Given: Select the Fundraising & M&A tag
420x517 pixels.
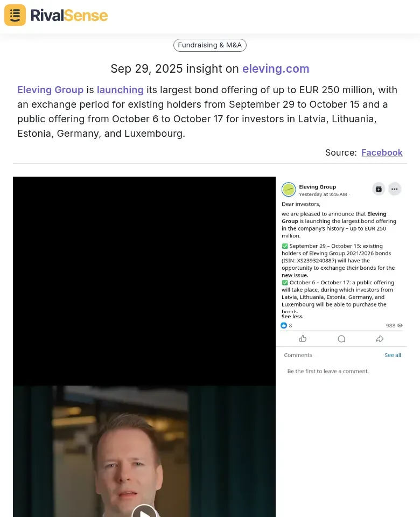Looking at the screenshot, I should tap(209, 45).
